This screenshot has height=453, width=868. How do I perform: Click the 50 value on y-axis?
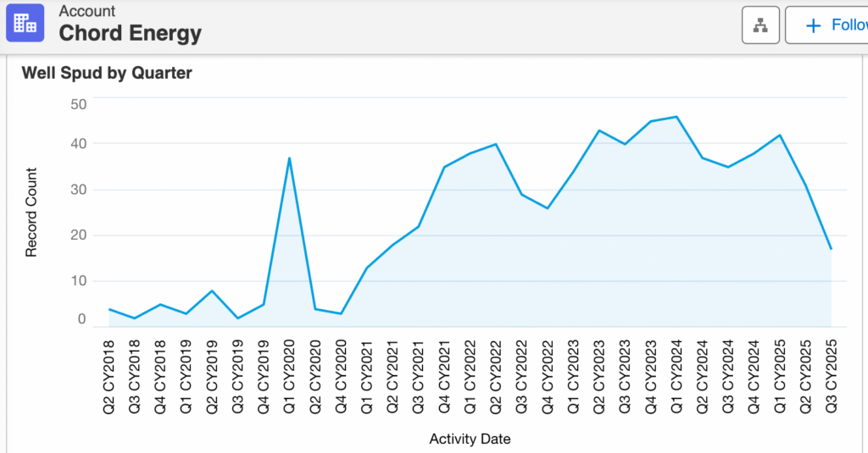click(x=79, y=104)
